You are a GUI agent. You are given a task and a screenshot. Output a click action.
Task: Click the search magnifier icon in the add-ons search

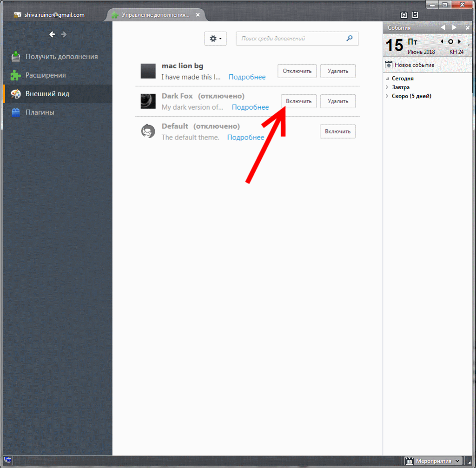pos(349,39)
